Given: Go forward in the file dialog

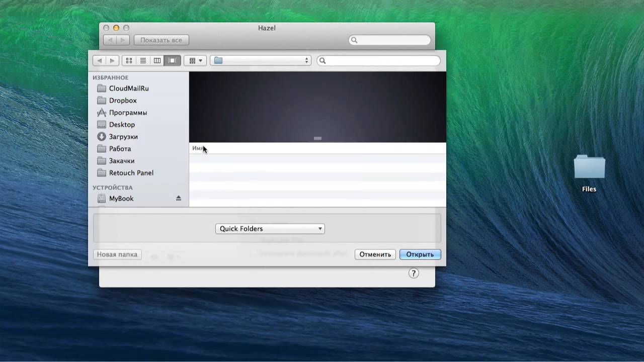Looking at the screenshot, I should (112, 60).
